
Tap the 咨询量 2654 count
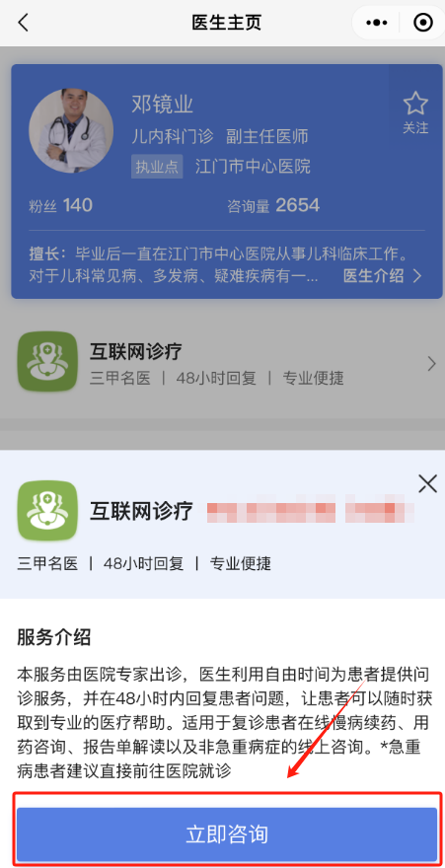[x=273, y=206]
